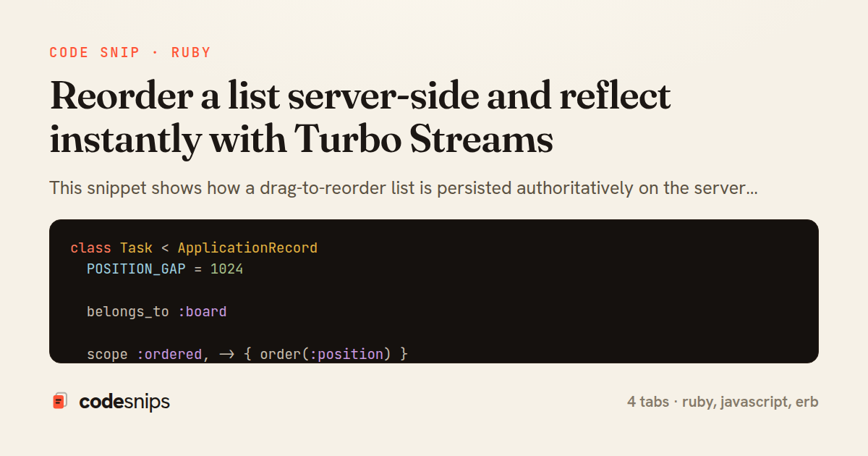This screenshot has width=868, height=456.
Task: Click the headline 'Reorder a list server-side' title
Action: 360,118
